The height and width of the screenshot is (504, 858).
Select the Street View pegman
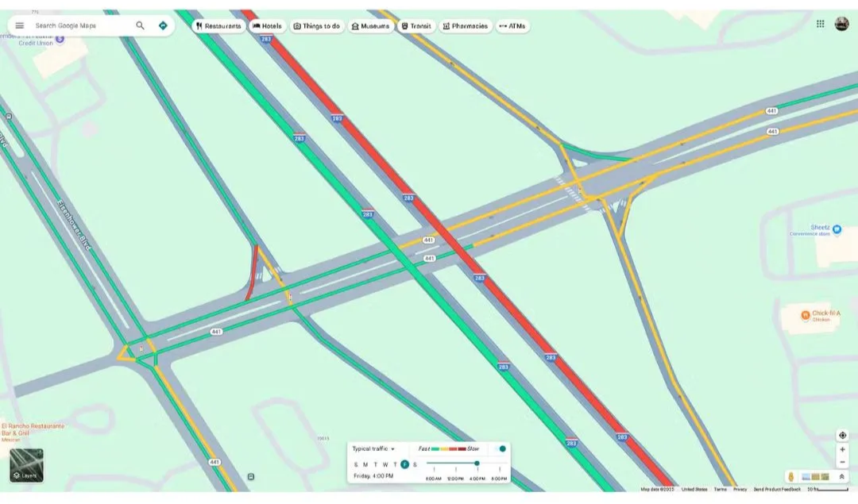coord(790,476)
